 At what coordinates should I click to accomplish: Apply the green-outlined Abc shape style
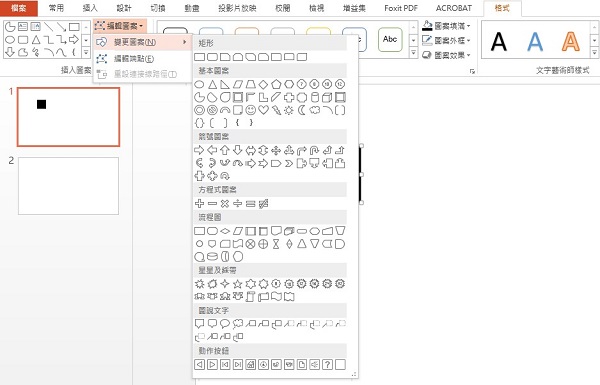[x=390, y=39]
